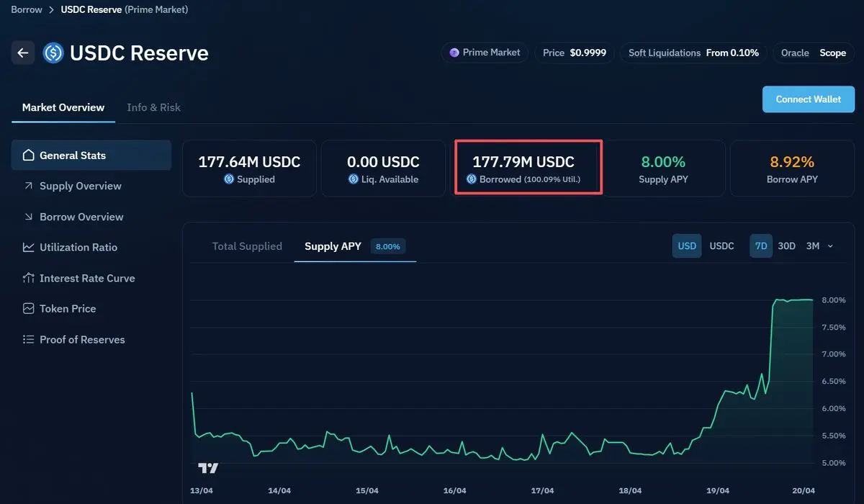Click the 8.00% badge next to Supply APY tab
864x504 pixels.
pos(389,246)
